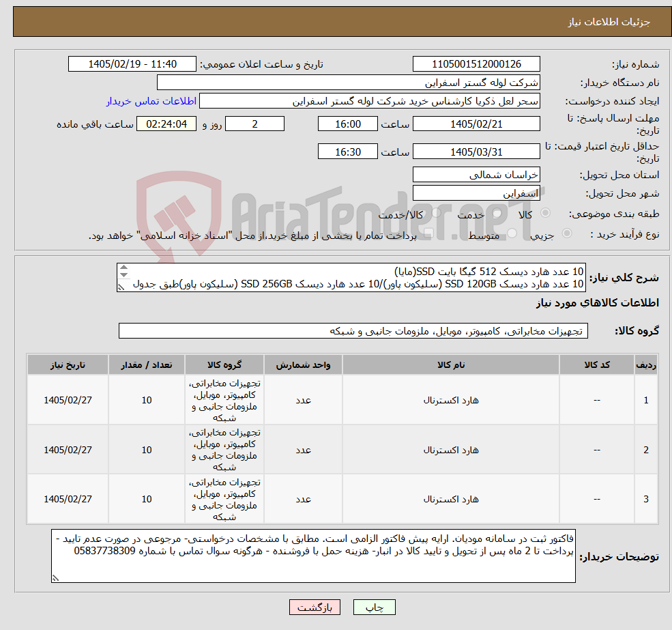Click date 1405/02/27 in row 3
The width and height of the screenshot is (672, 630).
[x=68, y=499]
